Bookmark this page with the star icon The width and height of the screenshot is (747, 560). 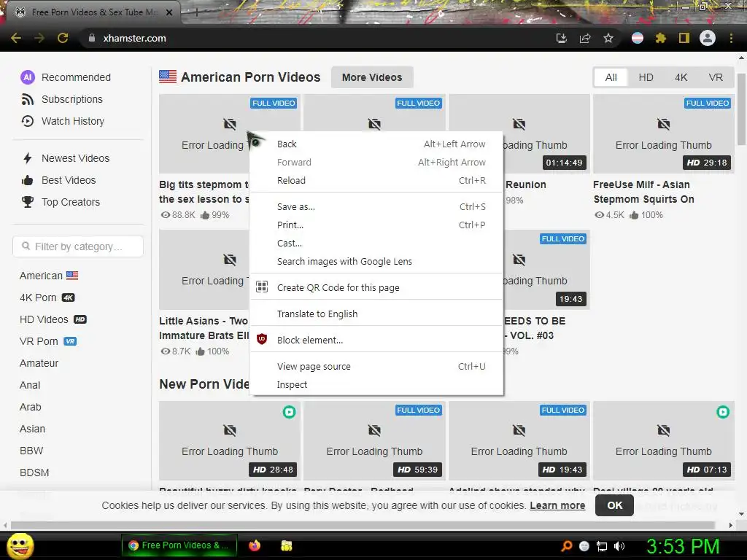click(x=608, y=38)
